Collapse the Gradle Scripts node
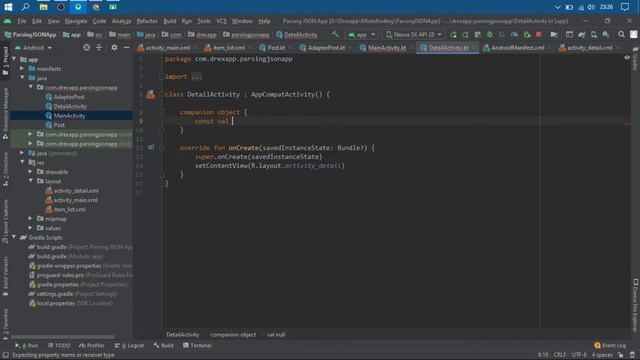This screenshot has height=360, width=640. [x=14, y=237]
